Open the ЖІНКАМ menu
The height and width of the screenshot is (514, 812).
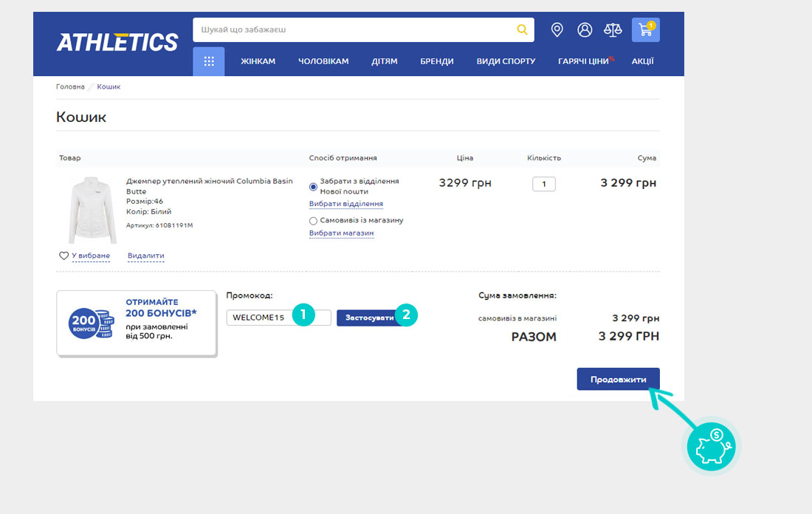(x=258, y=61)
